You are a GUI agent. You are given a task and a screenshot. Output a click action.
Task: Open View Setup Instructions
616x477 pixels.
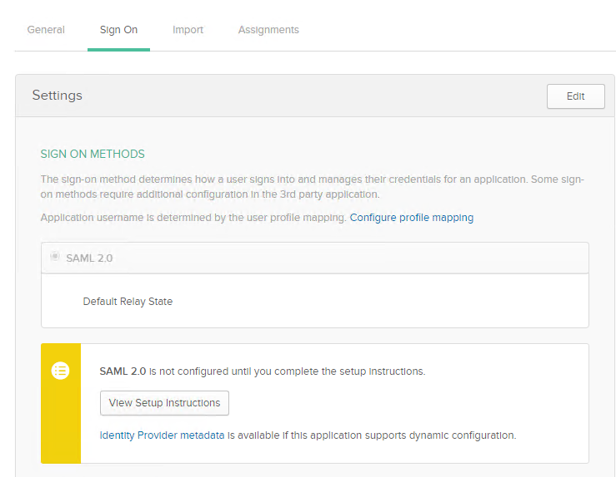coord(164,403)
